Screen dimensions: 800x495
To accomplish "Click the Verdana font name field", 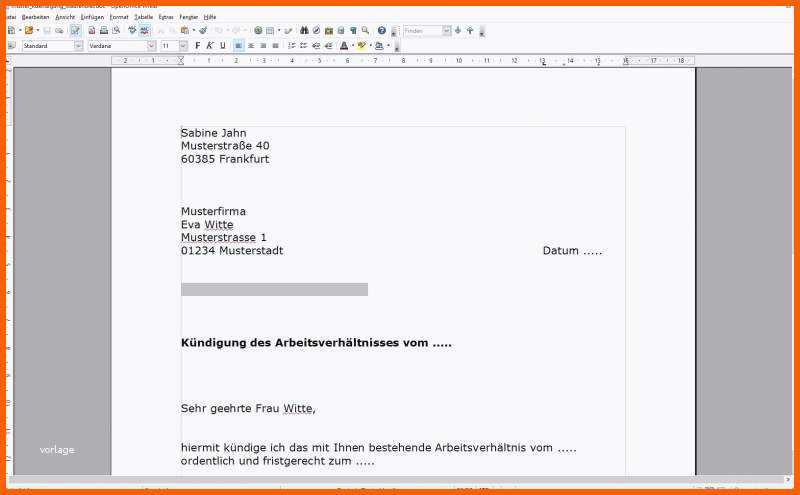I will pos(117,46).
